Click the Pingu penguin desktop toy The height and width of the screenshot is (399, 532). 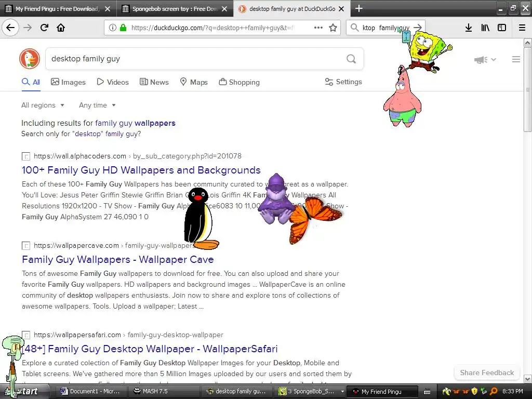click(x=200, y=219)
